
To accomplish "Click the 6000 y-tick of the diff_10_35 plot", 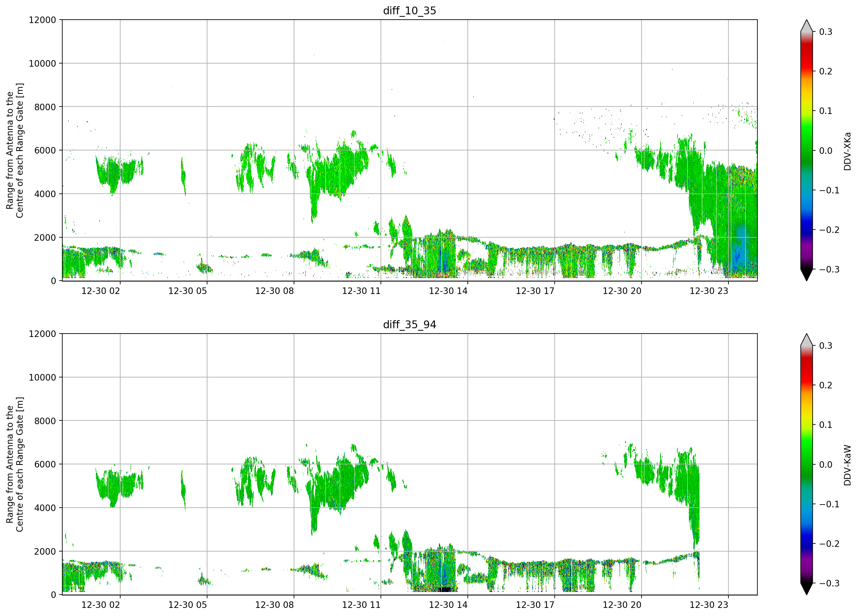I will (x=45, y=151).
